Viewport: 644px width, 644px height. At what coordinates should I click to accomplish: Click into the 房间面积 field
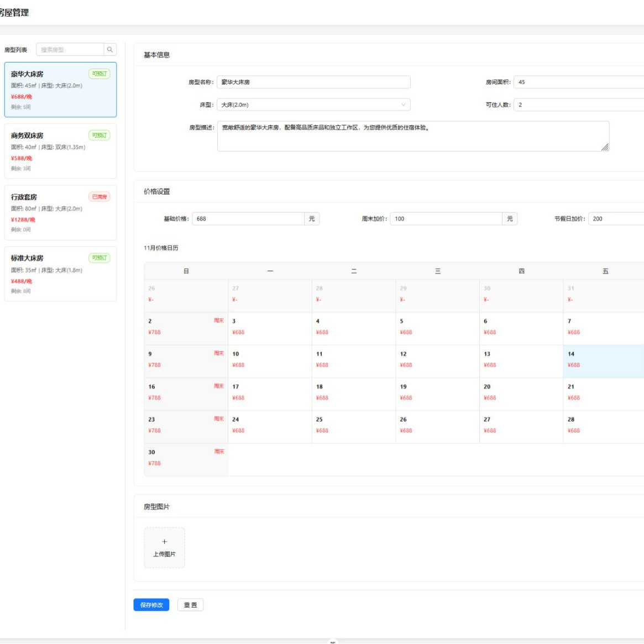click(578, 82)
